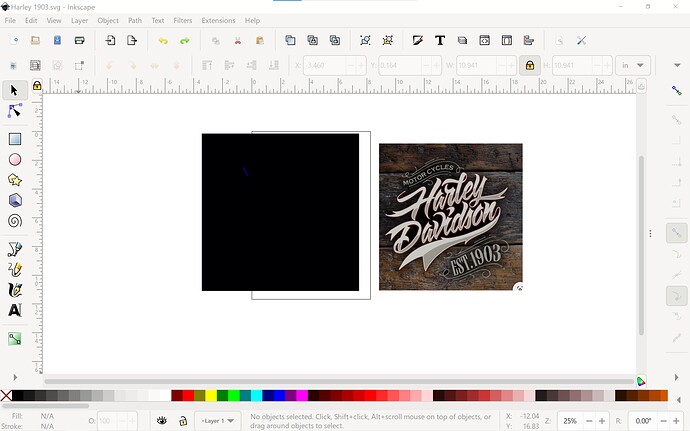690x431 pixels.
Task: Select the Ellipse circle tool
Action: (x=15, y=159)
